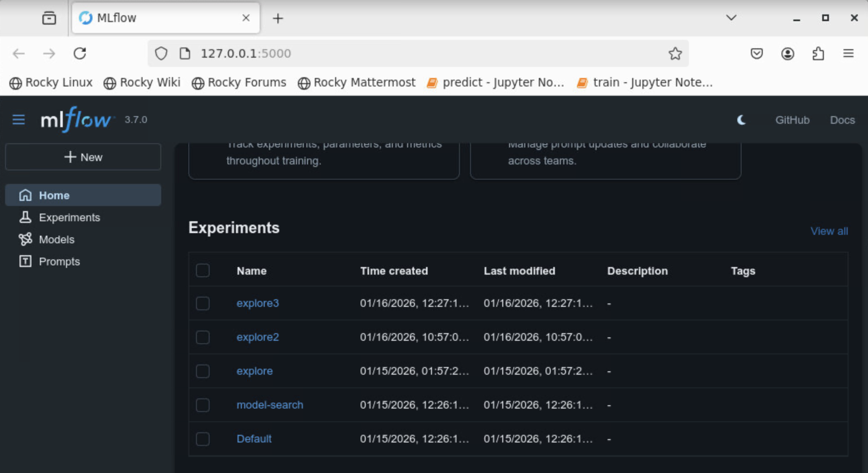Click explore time created 01/15/2026, 01:57 cell
Viewport: 868px width, 473px height.
tap(414, 371)
